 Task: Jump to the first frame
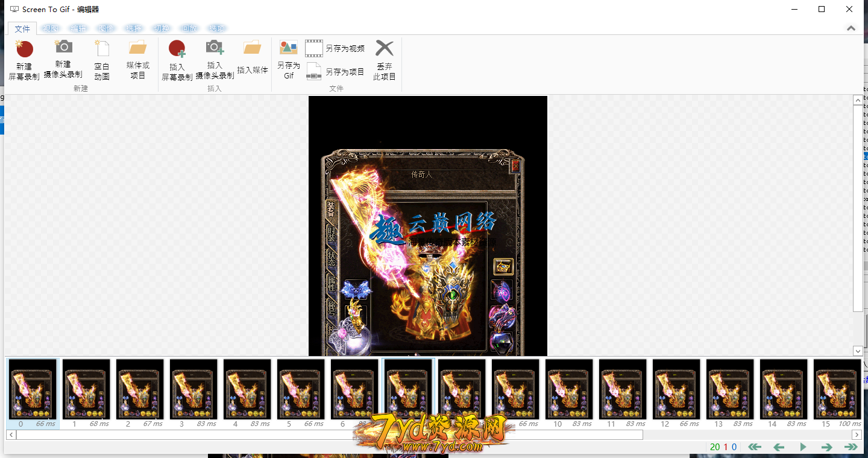(755, 447)
